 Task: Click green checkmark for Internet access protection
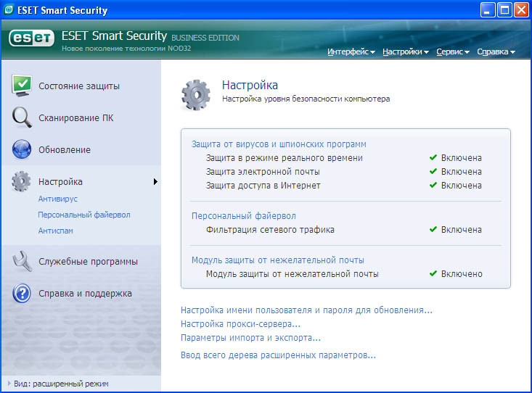[x=433, y=186]
